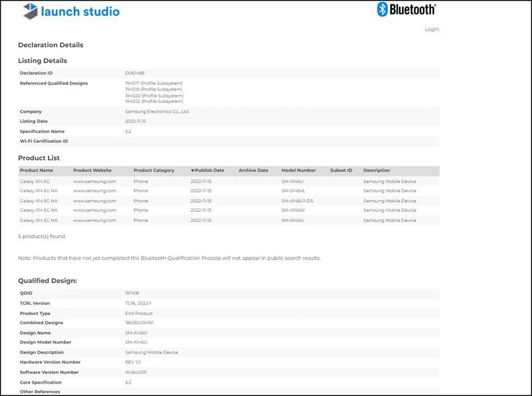The height and width of the screenshot is (396, 532).
Task: Sort by Product Website column header
Action: click(x=92, y=170)
